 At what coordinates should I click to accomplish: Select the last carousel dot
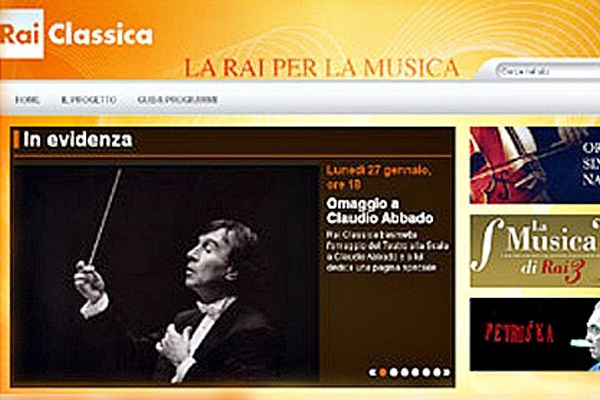[436, 372]
